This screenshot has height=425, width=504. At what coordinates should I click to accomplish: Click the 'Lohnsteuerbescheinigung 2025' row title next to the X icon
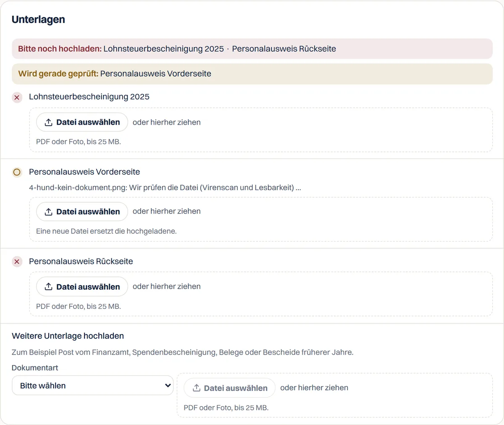pyautogui.click(x=89, y=97)
